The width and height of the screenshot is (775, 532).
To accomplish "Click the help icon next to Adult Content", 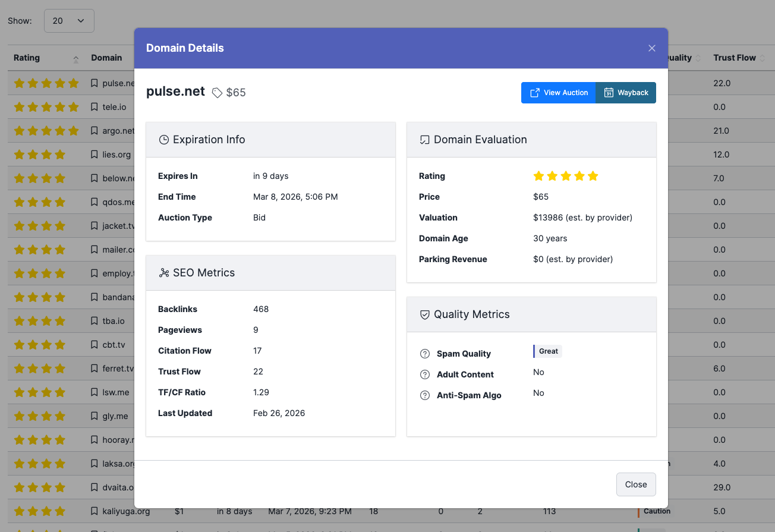I will (x=425, y=374).
